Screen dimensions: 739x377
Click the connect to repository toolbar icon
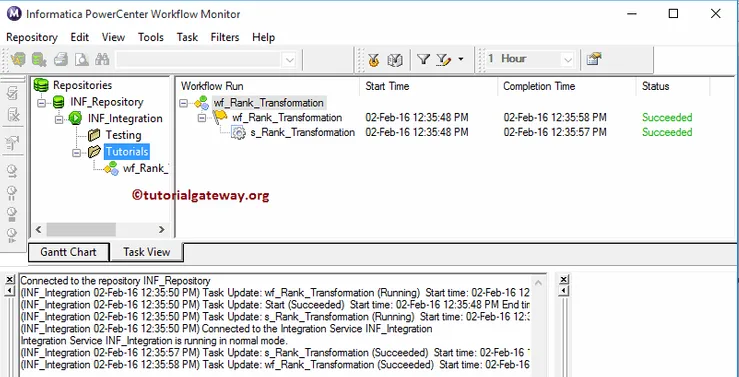click(18, 59)
